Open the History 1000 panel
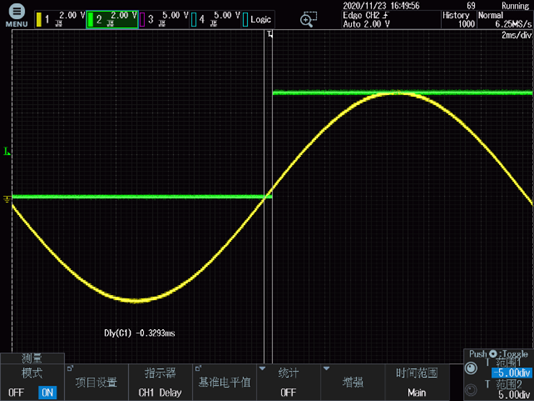534x401 pixels. 459,19
